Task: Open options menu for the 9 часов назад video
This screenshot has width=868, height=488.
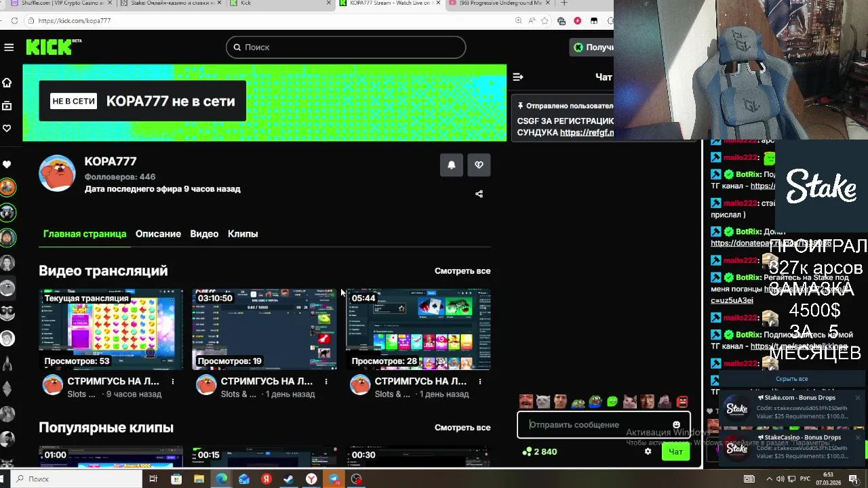Action: (x=173, y=382)
